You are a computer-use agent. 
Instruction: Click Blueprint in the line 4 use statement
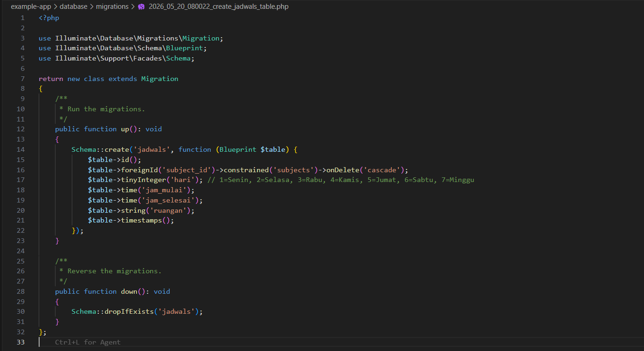[184, 48]
